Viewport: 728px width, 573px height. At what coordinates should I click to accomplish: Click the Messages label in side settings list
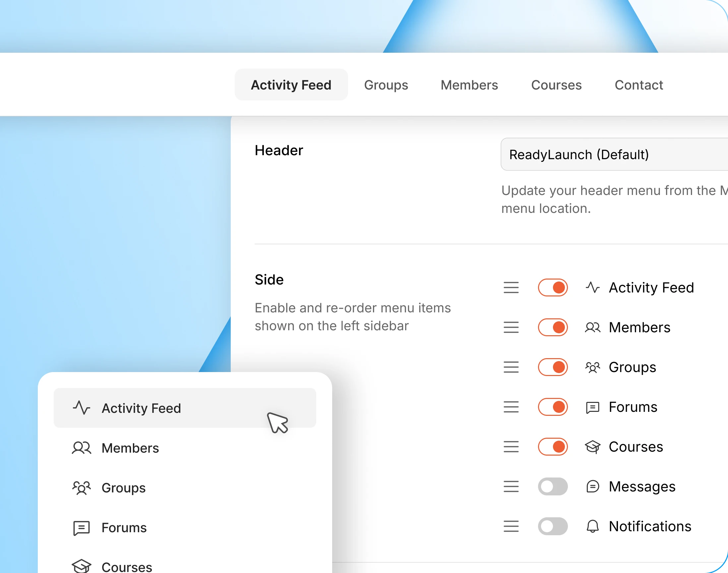[642, 486]
